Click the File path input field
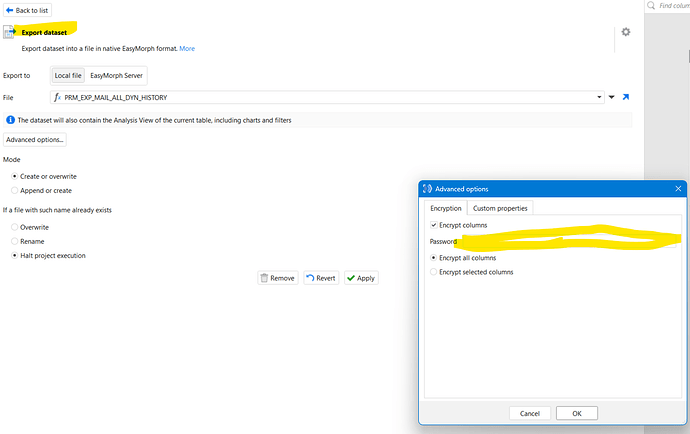 click(x=330, y=97)
